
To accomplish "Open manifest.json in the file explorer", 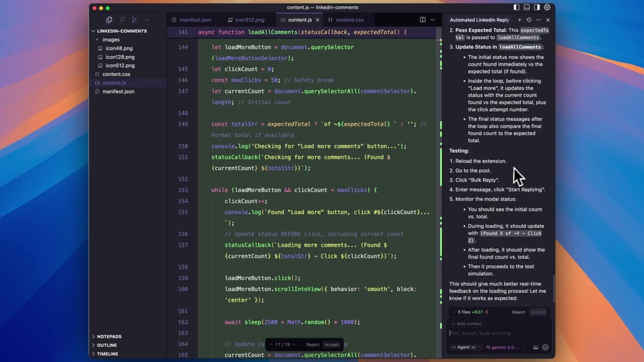I will tap(118, 92).
